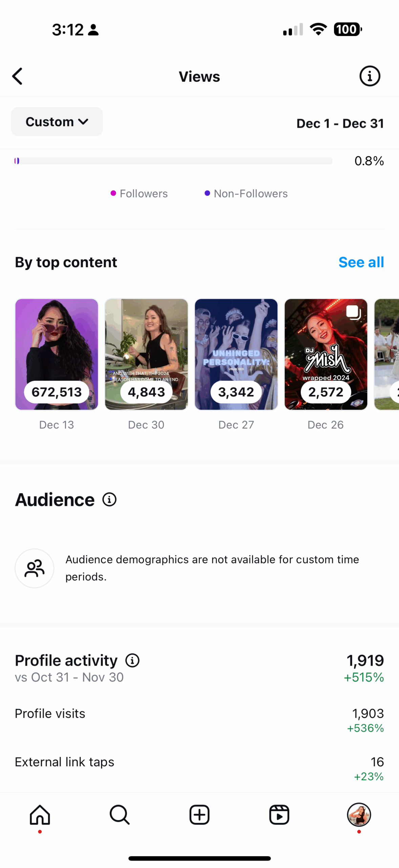
Task: Open the Dec 30 post with 4,843 views
Action: click(x=146, y=354)
